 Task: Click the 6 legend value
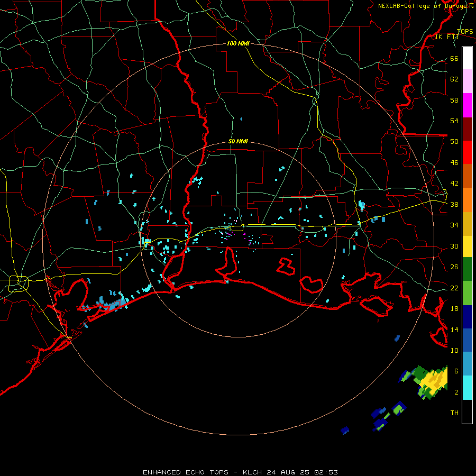coord(456,371)
